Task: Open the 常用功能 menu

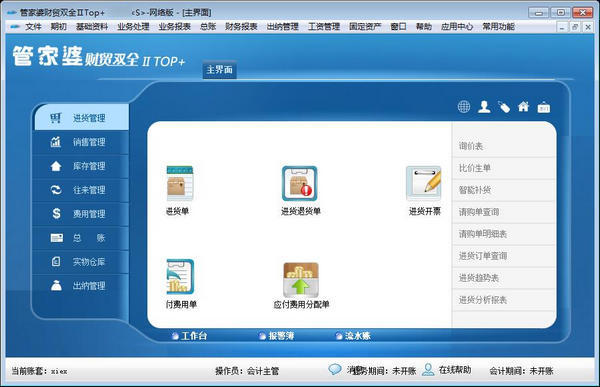Action: 498,26
